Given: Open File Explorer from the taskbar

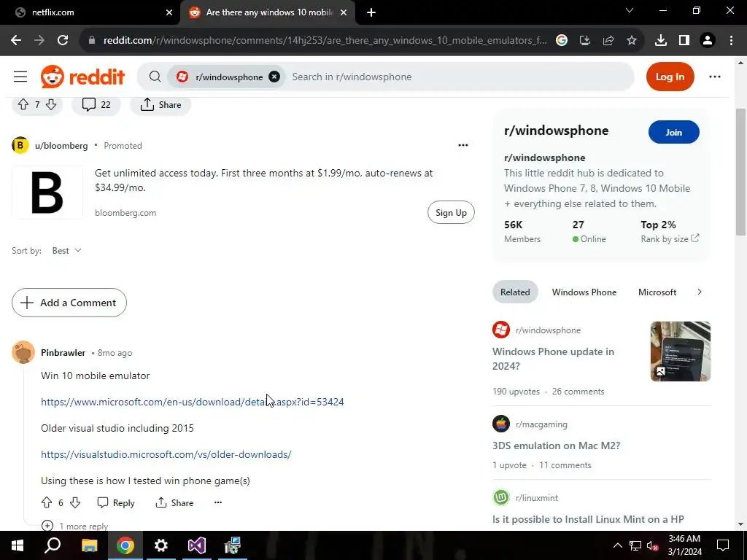Looking at the screenshot, I should [x=89, y=545].
